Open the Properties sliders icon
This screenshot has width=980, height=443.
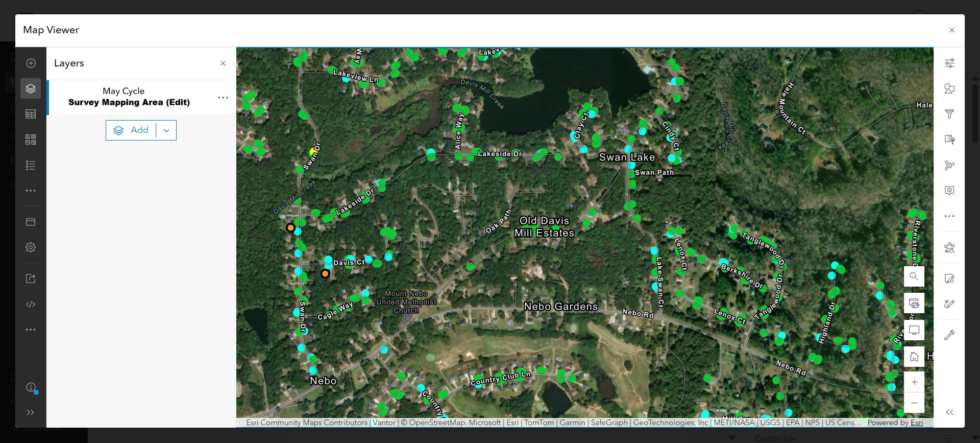tap(949, 63)
